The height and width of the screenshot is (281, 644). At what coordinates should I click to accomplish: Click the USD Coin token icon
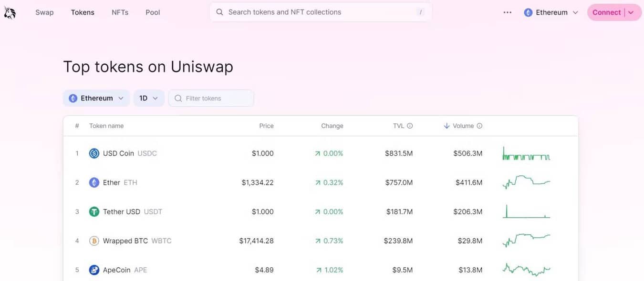click(x=93, y=153)
